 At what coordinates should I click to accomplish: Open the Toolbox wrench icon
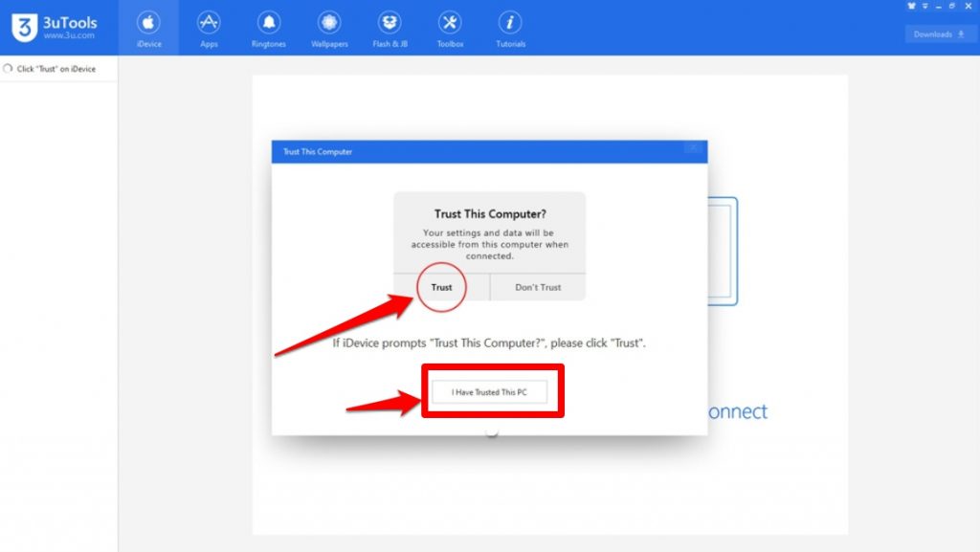450,28
